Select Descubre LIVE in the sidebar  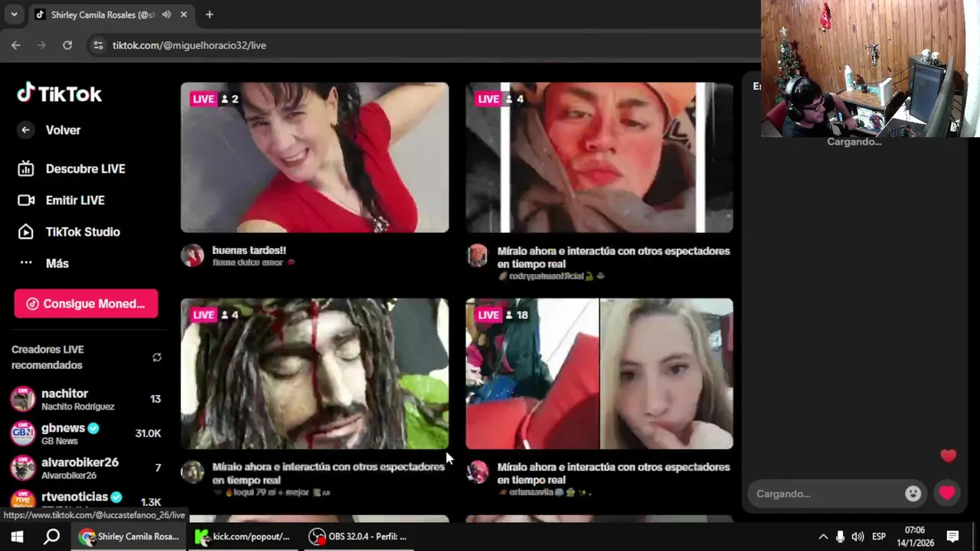(x=85, y=169)
